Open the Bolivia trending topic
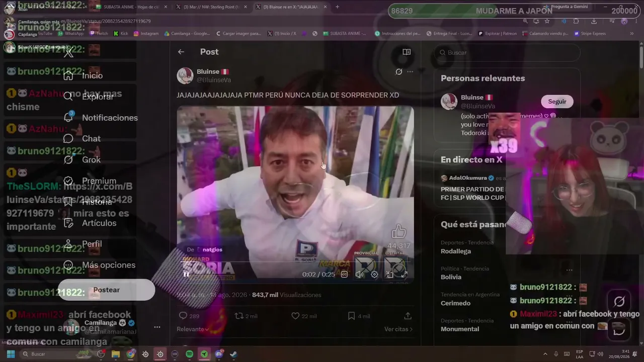Image resolution: width=644 pixels, height=362 pixels. 451,277
